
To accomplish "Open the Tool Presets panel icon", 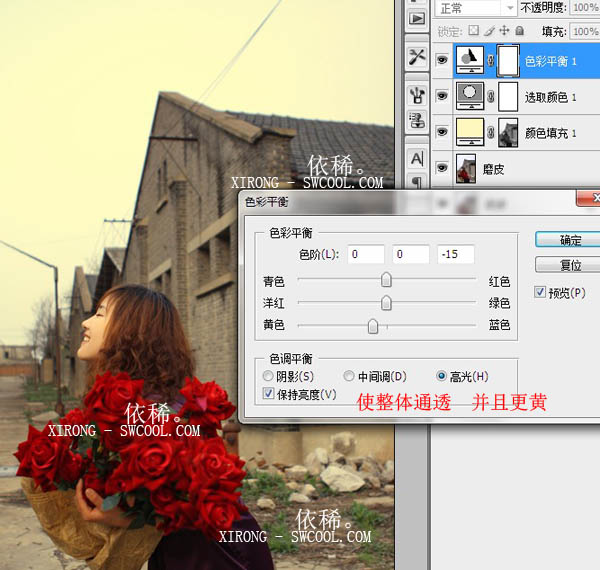I will click(x=417, y=57).
